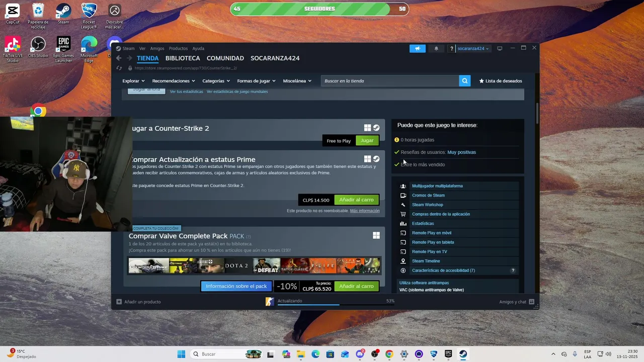Screen dimensions: 644x362
Task: Switch to the BIBLIOTECA tab
Action: (x=183, y=58)
